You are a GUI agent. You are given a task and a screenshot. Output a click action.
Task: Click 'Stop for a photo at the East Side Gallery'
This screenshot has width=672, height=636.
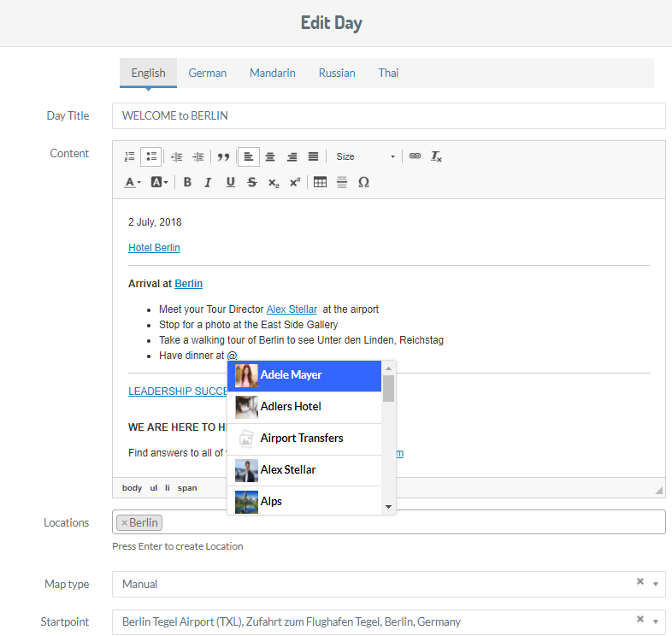[249, 325]
